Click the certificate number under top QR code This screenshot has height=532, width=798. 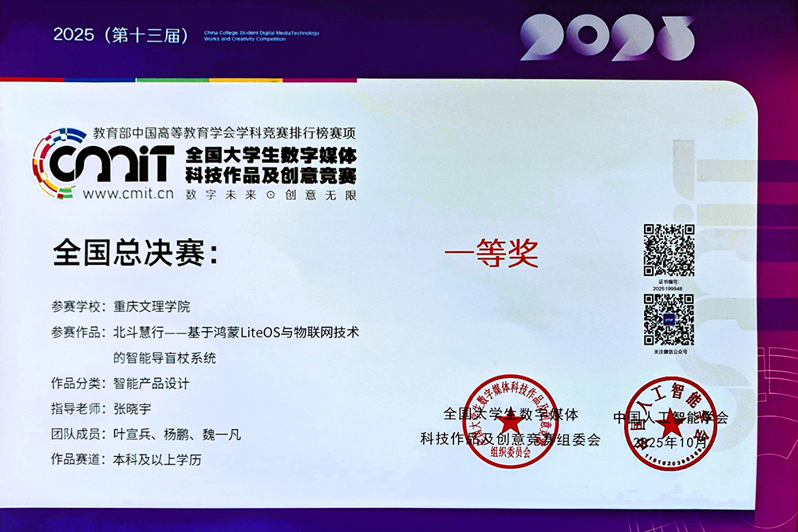(x=668, y=286)
